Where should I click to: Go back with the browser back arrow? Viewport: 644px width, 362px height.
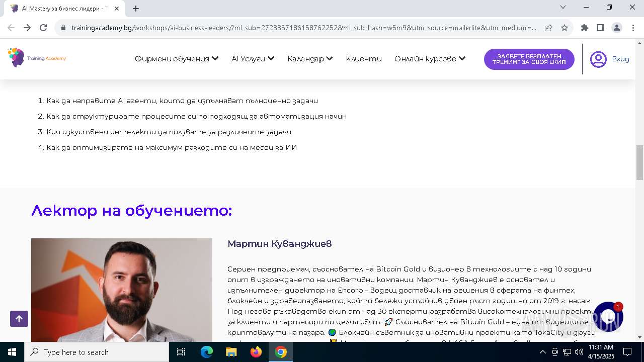11,28
